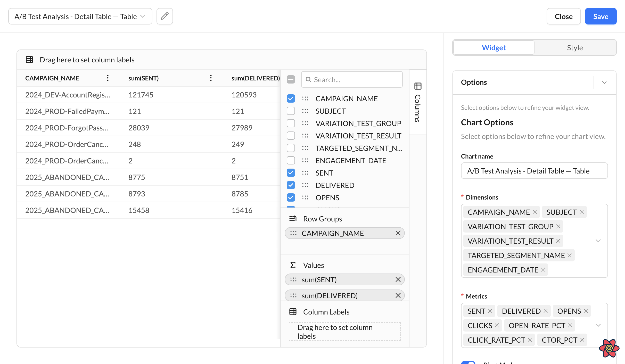Image resolution: width=625 pixels, height=364 pixels.
Task: Sort by sum(DELIVERED) column header
Action: pyautogui.click(x=256, y=78)
